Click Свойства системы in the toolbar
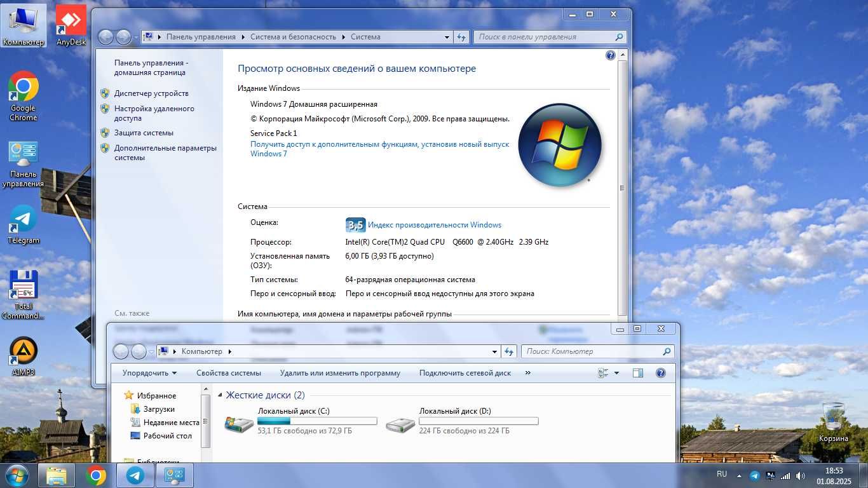 (229, 373)
